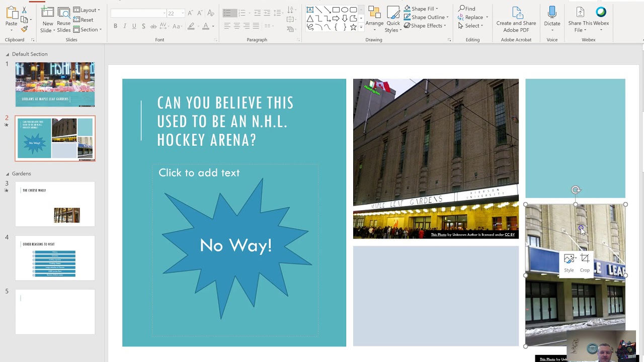Align text left
The image size is (644, 362).
coord(227,26)
